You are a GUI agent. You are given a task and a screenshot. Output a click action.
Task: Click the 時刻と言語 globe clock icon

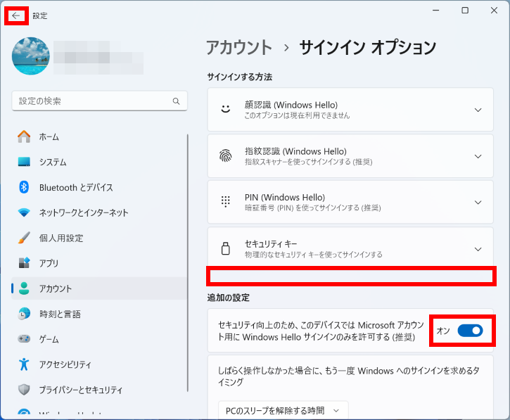24,314
